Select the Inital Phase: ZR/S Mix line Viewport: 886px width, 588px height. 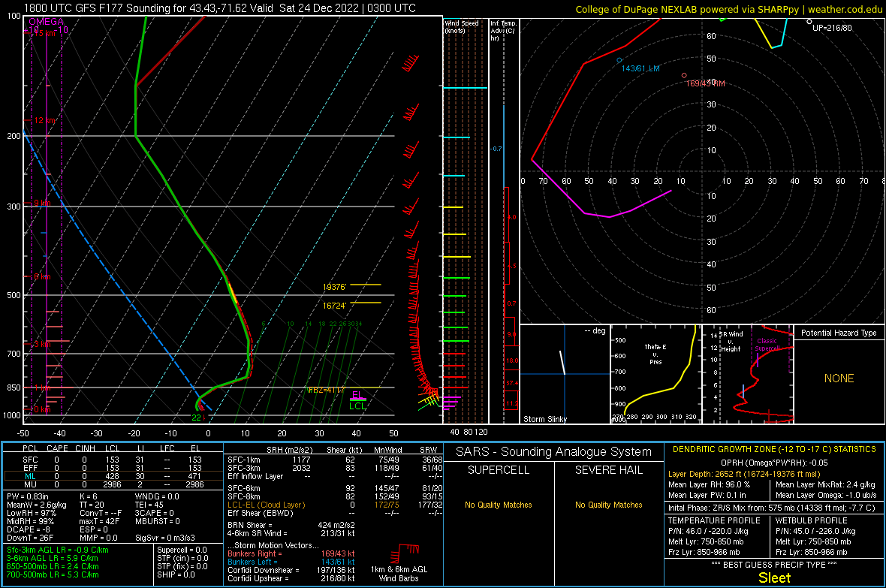tap(771, 508)
